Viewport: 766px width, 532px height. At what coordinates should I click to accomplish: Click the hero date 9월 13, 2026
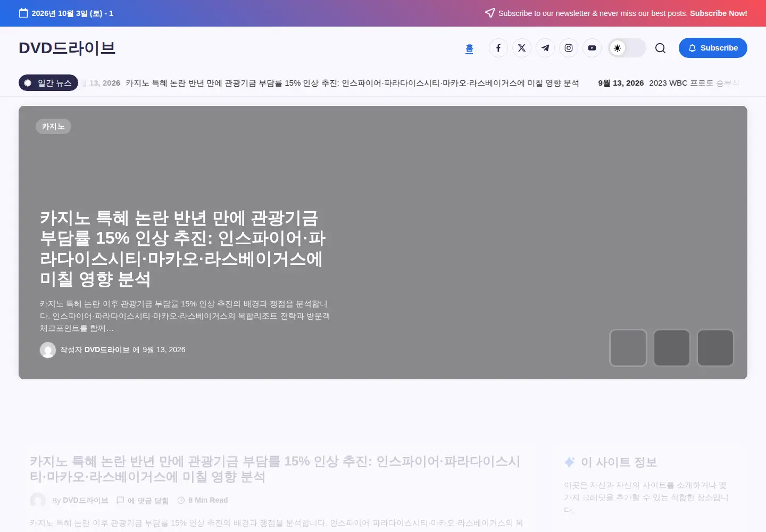(164, 350)
